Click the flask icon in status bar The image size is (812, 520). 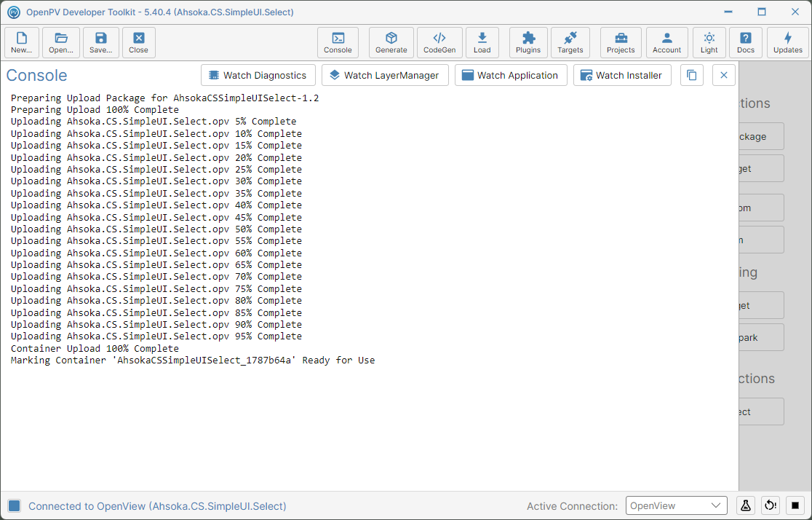746,505
